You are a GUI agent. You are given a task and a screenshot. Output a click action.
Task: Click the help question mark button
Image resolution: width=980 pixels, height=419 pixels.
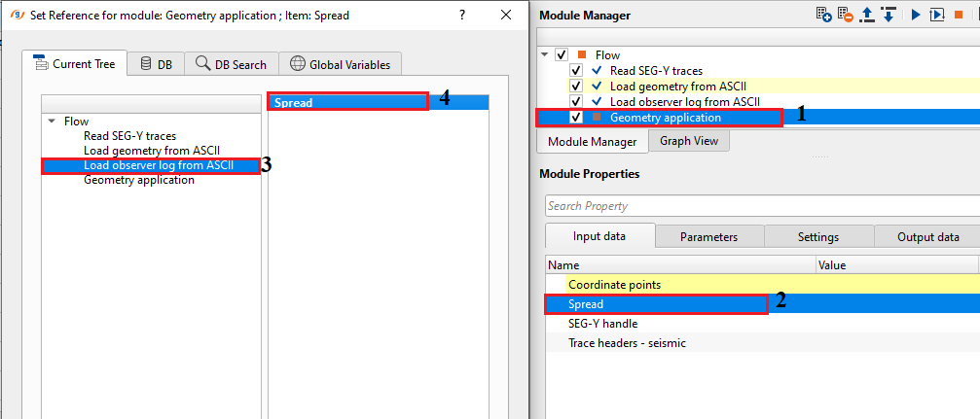pos(460,16)
